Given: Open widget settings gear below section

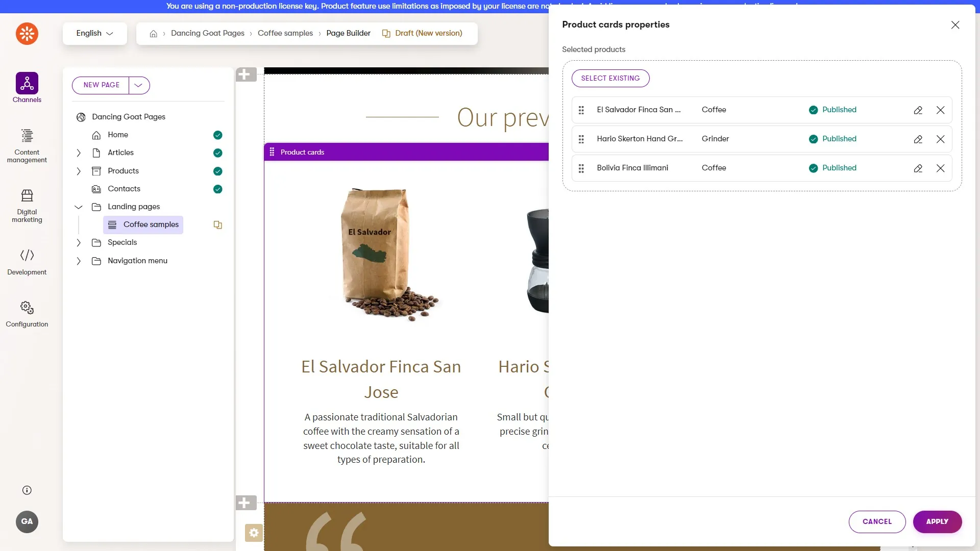Looking at the screenshot, I should point(254,533).
